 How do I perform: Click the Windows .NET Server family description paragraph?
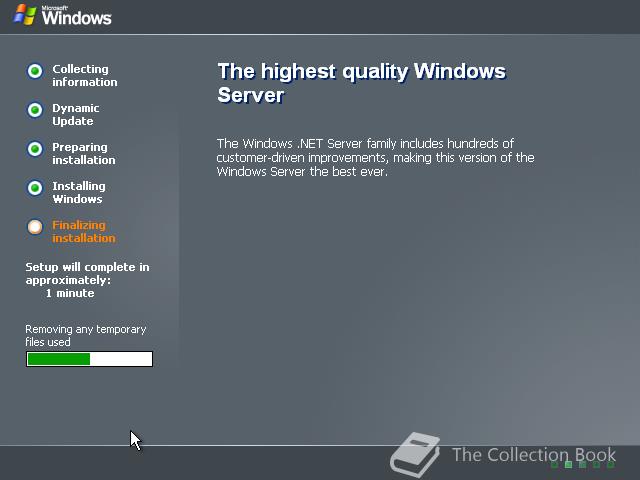376,158
